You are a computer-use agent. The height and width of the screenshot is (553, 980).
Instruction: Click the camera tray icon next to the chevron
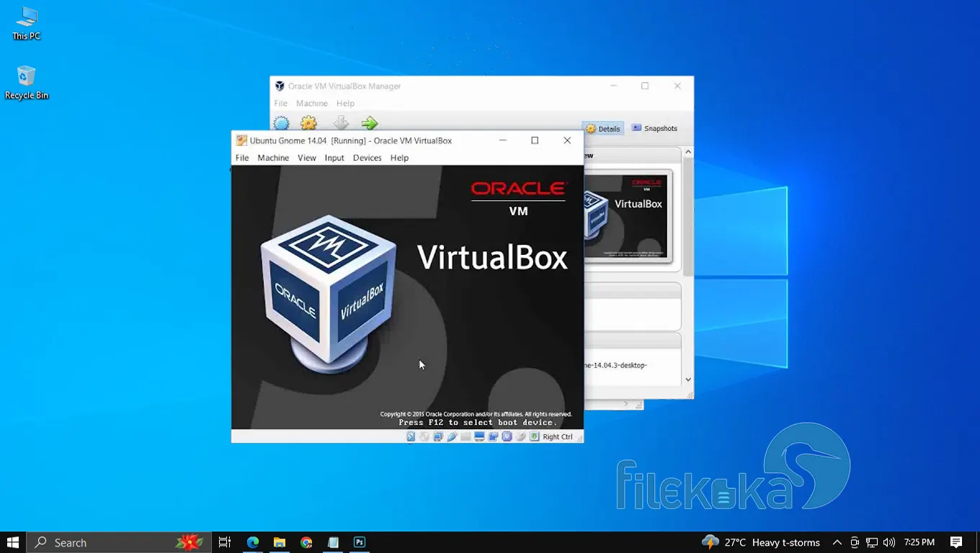pos(855,542)
